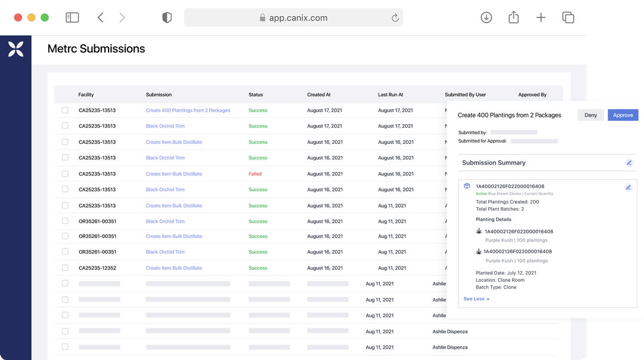Open the Safari share sheet icon

click(513, 17)
